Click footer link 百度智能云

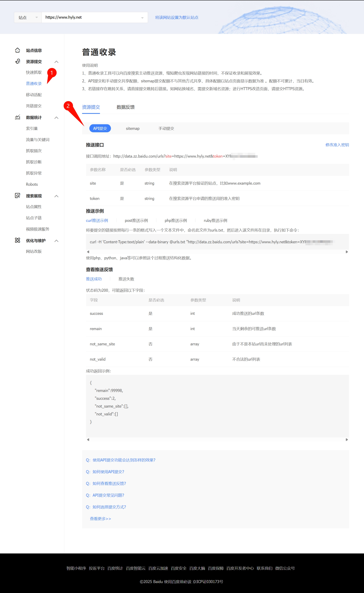(x=136, y=568)
